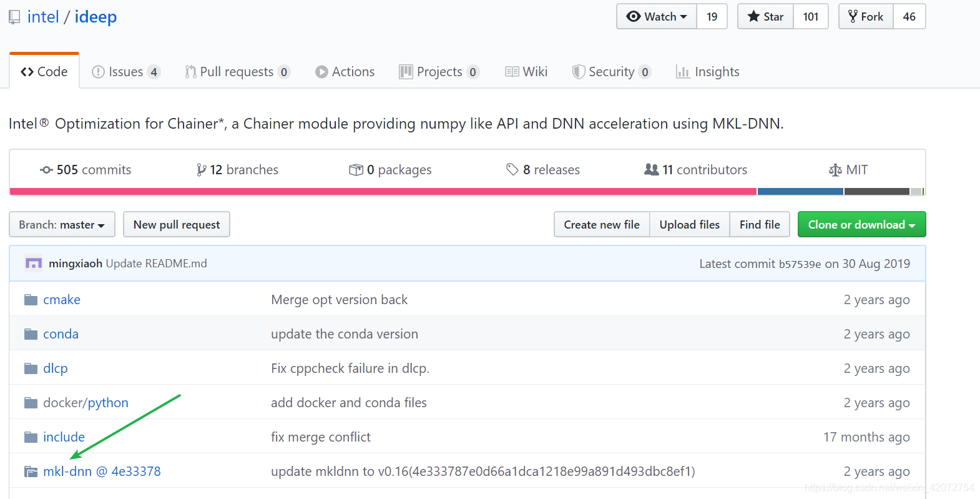Image resolution: width=980 pixels, height=499 pixels.
Task: Click the MIT license scale icon
Action: 835,170
